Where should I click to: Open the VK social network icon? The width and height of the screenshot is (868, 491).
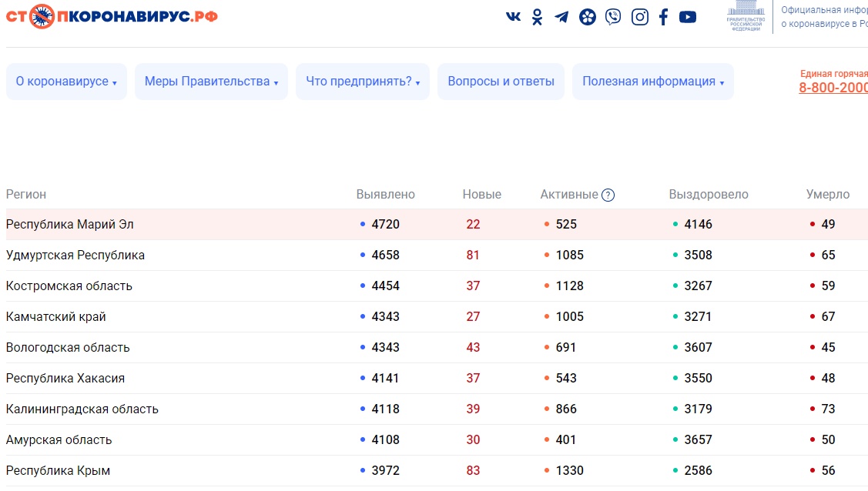(513, 17)
